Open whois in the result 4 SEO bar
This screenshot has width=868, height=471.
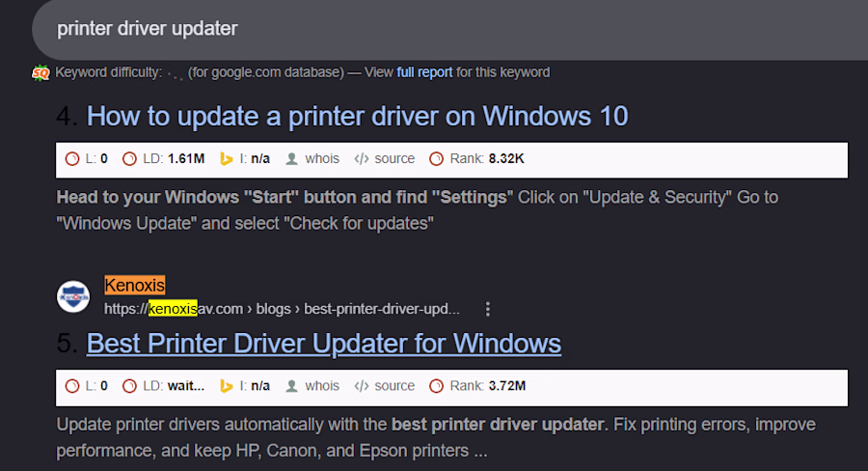tap(312, 159)
